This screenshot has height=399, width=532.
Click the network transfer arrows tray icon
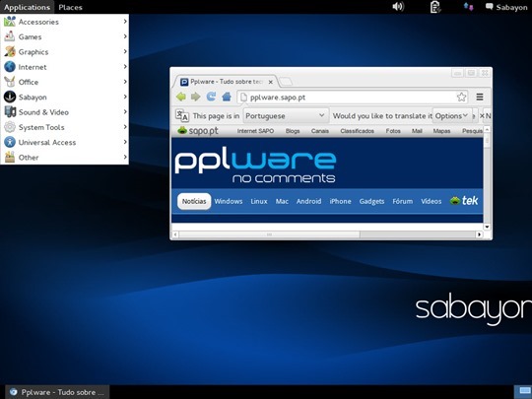(468, 7)
